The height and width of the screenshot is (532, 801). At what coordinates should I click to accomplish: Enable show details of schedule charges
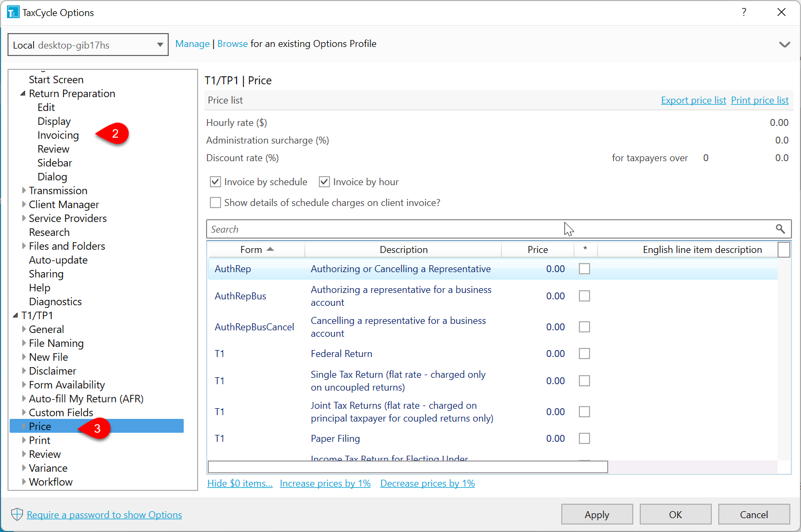(215, 203)
